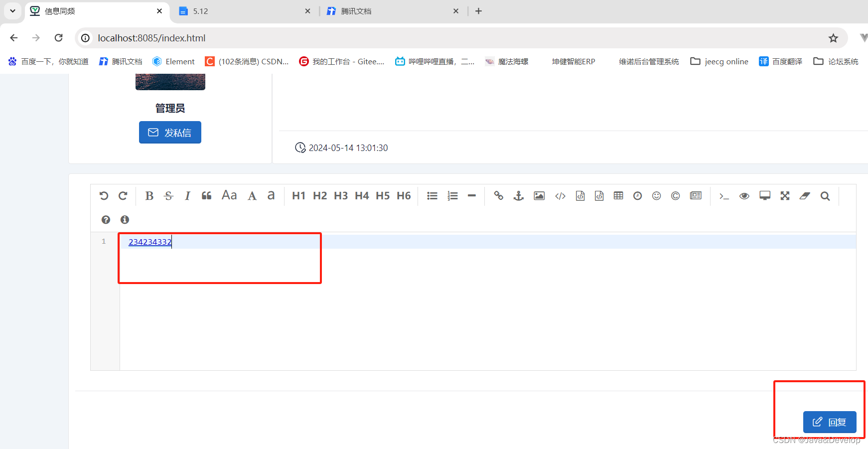Open search in the editor

[x=825, y=196]
